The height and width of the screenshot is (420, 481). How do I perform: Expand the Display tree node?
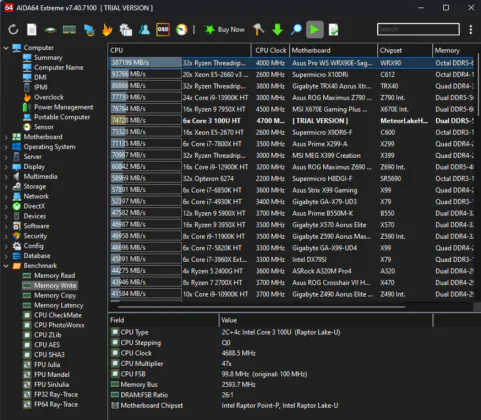point(6,167)
